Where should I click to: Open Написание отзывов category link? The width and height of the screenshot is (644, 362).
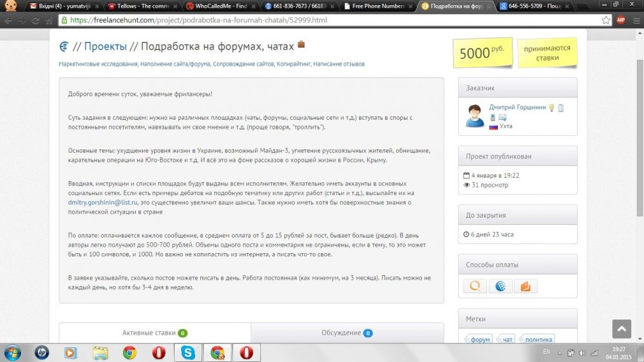pyautogui.click(x=339, y=64)
